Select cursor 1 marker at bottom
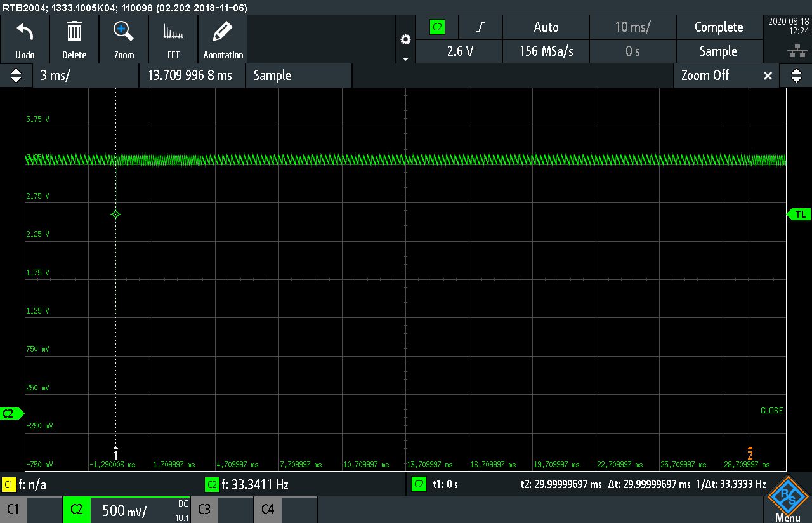 coord(115,453)
